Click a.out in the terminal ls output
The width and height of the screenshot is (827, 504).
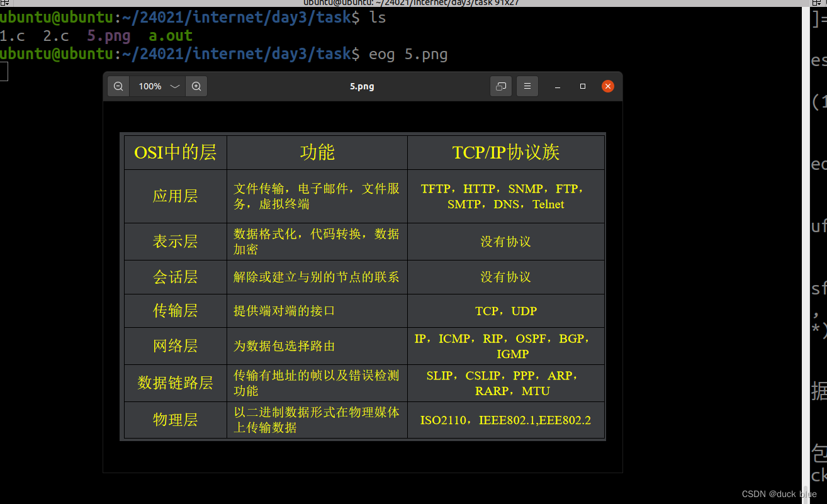(171, 36)
